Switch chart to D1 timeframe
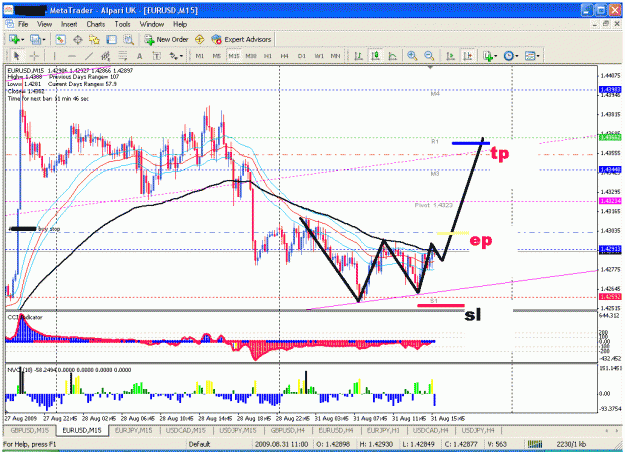The width and height of the screenshot is (625, 452). pos(301,56)
